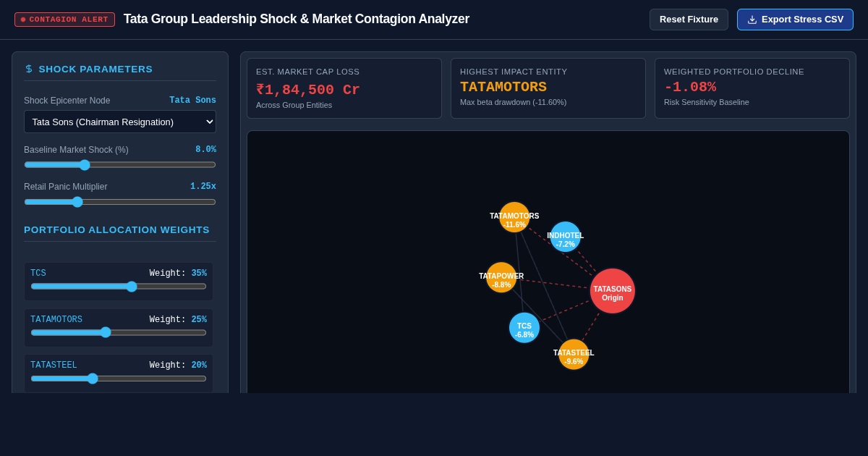
Task: Click the download icon in Export Stress CSV
Action: (752, 20)
